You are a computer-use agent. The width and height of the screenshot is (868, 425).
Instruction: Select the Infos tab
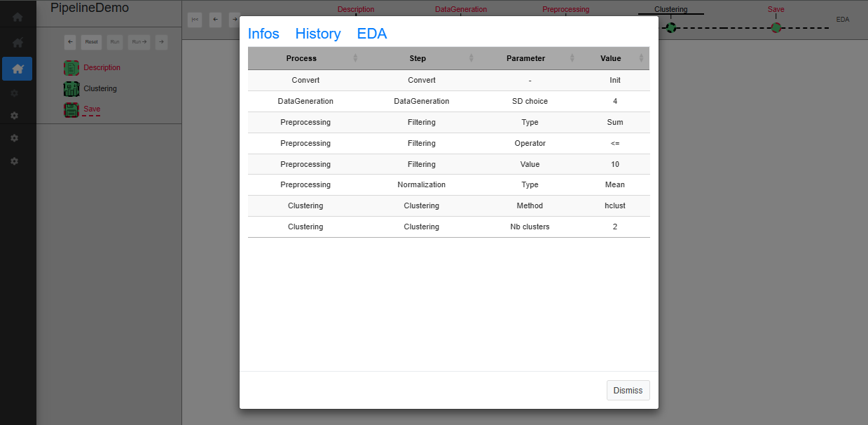click(263, 33)
